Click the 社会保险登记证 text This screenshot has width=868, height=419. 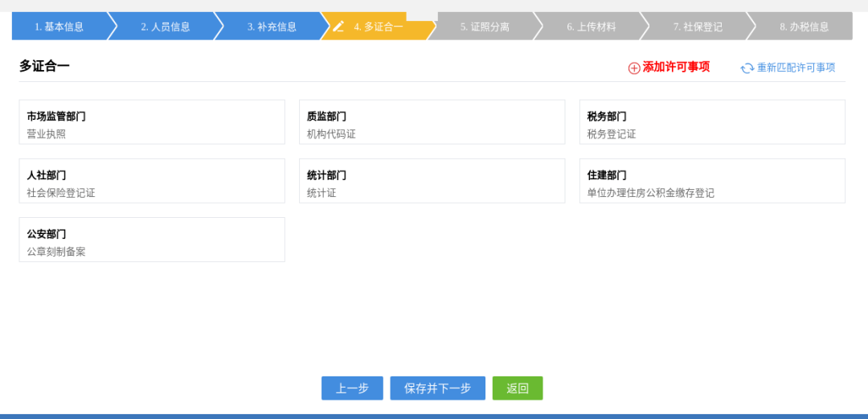tap(61, 193)
